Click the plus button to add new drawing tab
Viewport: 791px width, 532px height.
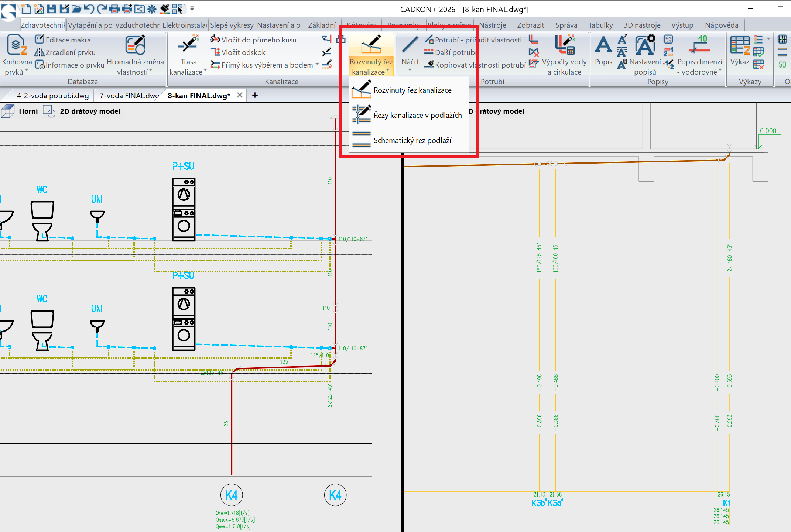point(255,95)
